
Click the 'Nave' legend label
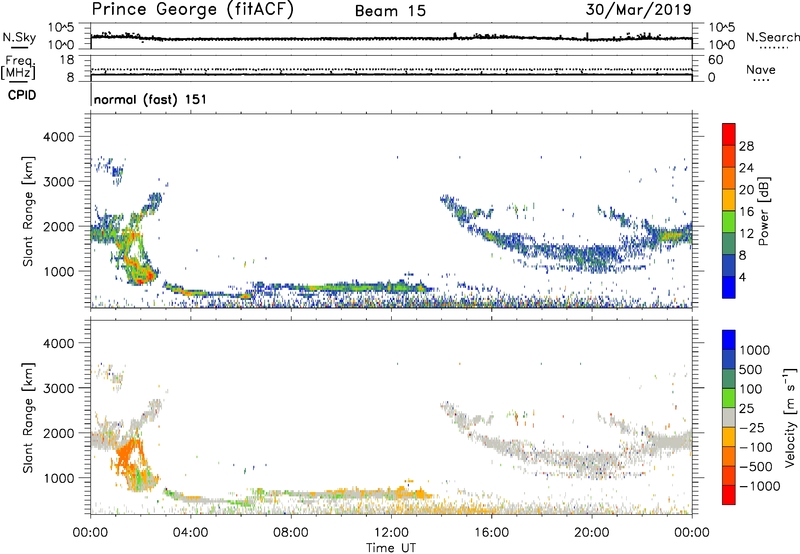click(761, 70)
